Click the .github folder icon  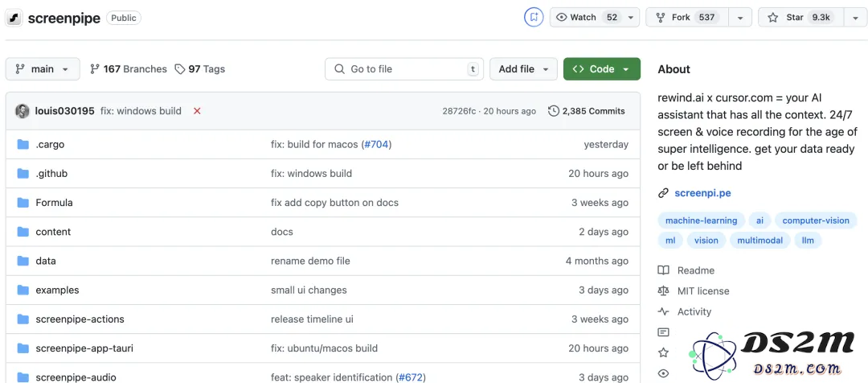click(x=23, y=174)
